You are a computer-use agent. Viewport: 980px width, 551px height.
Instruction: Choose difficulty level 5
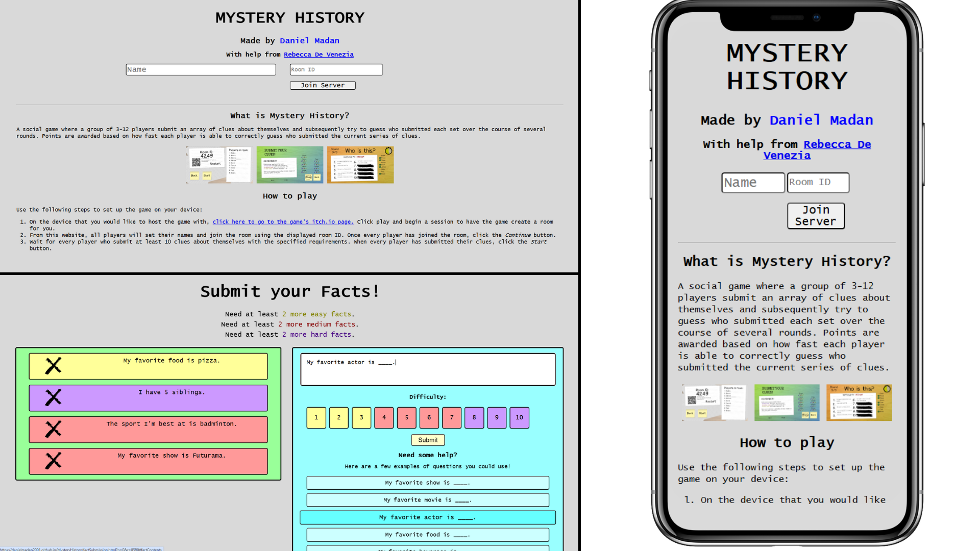click(406, 417)
